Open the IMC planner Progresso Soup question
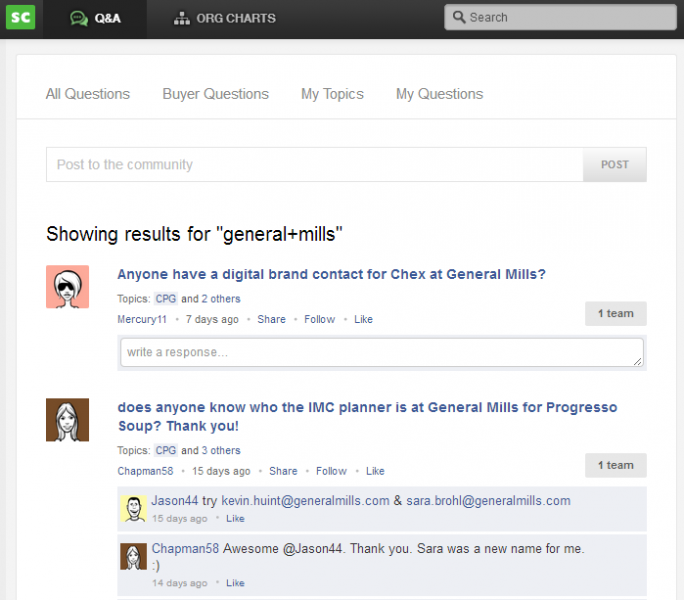This screenshot has height=600, width=684. (367, 416)
